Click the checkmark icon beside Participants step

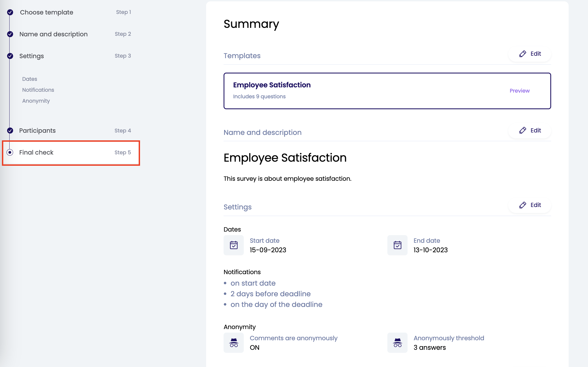pyautogui.click(x=10, y=131)
